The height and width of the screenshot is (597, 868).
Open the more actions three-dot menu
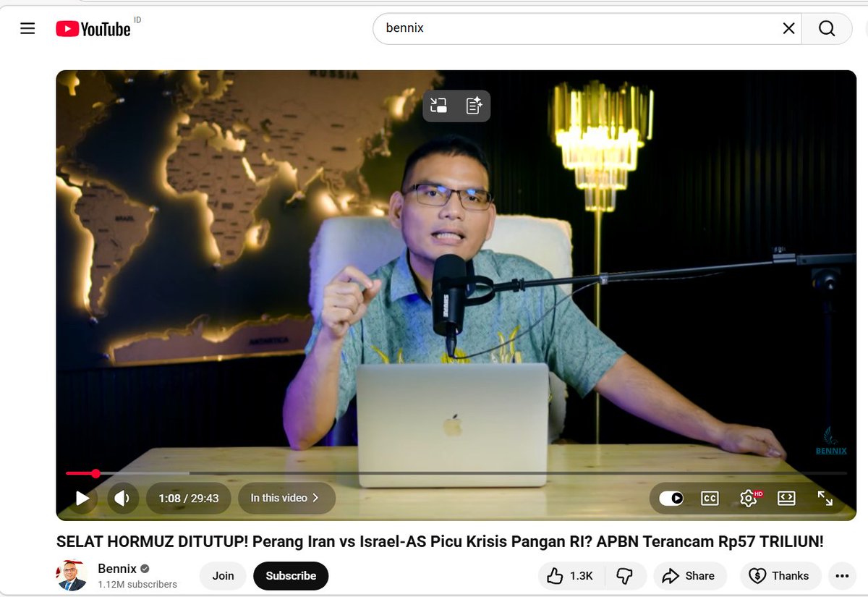tap(842, 576)
